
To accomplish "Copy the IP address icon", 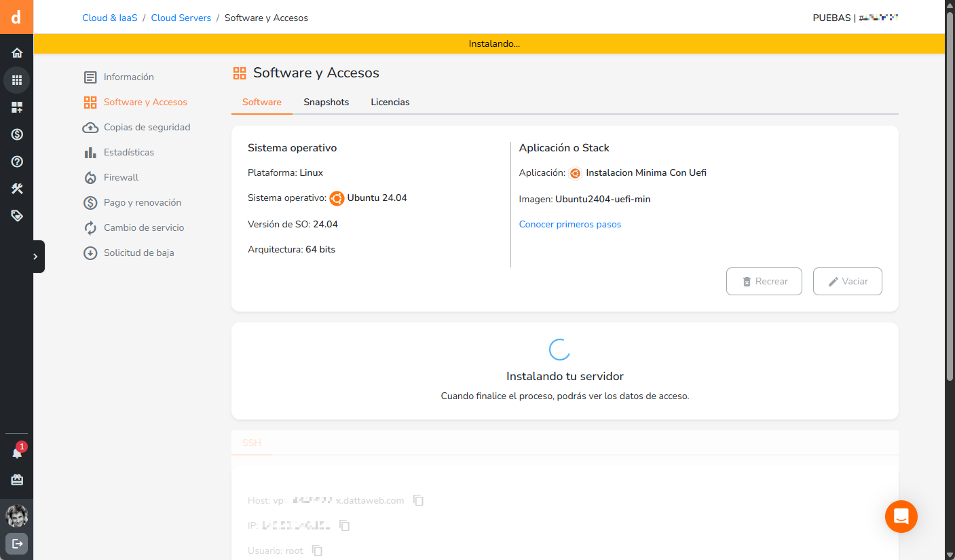I will pos(345,525).
